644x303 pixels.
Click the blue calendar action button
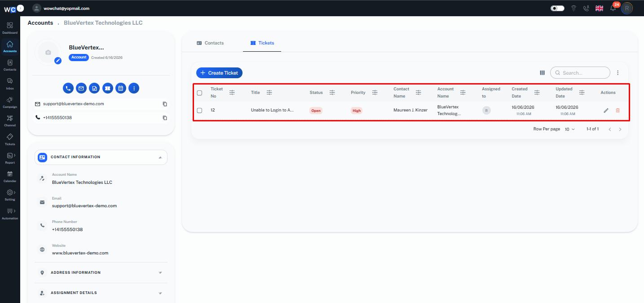pyautogui.click(x=121, y=88)
